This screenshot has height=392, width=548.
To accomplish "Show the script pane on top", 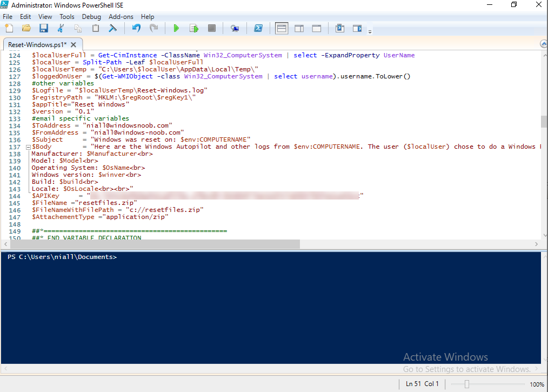I will tap(282, 28).
